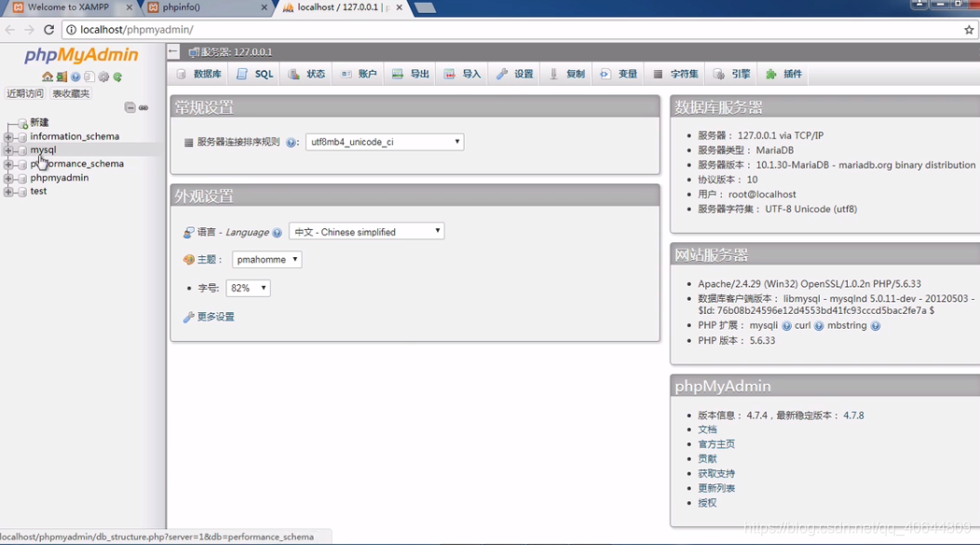The height and width of the screenshot is (545, 980).
Task: Open the 获取支持 link
Action: pos(716,474)
